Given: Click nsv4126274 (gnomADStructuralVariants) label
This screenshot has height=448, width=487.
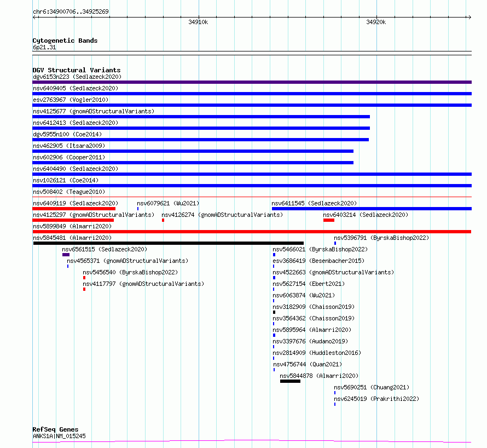Looking at the screenshot, I should 222,215.
